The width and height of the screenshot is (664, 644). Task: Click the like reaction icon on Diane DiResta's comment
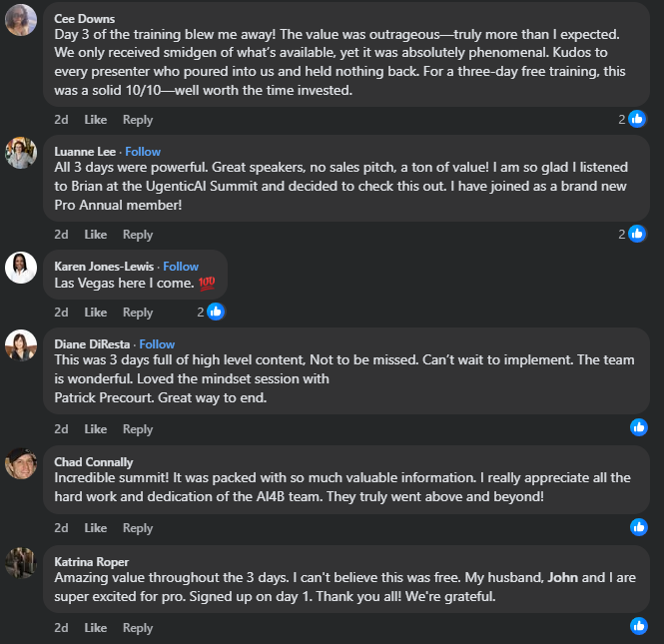[639, 427]
